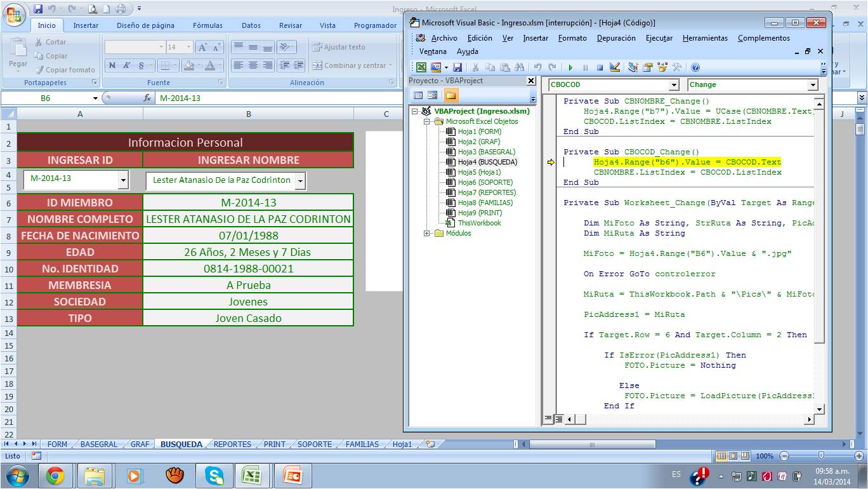Open Name Box dropdown next to B6
The width and height of the screenshot is (868, 489).
point(96,98)
